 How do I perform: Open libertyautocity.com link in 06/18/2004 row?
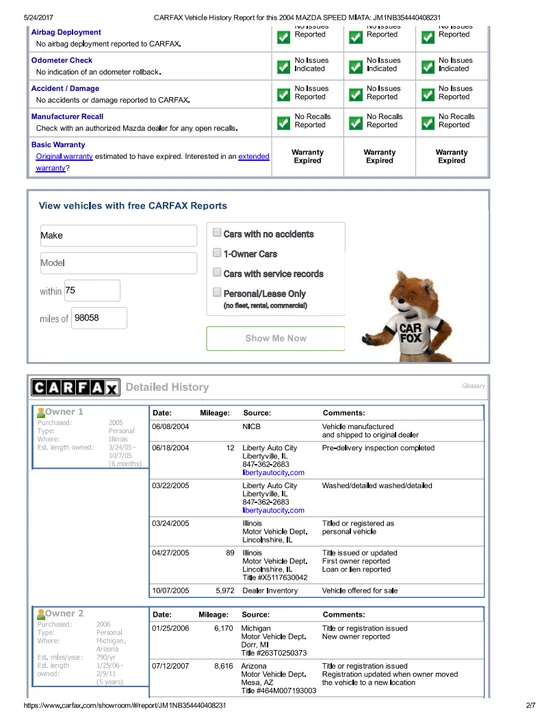(273, 472)
